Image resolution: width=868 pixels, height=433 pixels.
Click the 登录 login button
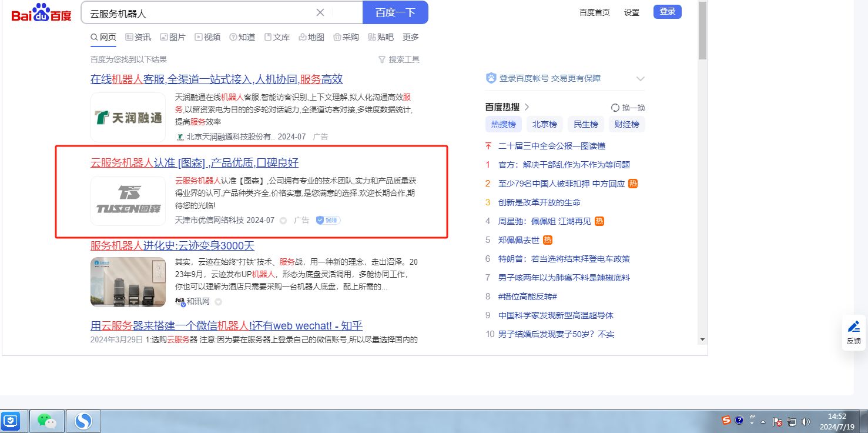pos(668,12)
